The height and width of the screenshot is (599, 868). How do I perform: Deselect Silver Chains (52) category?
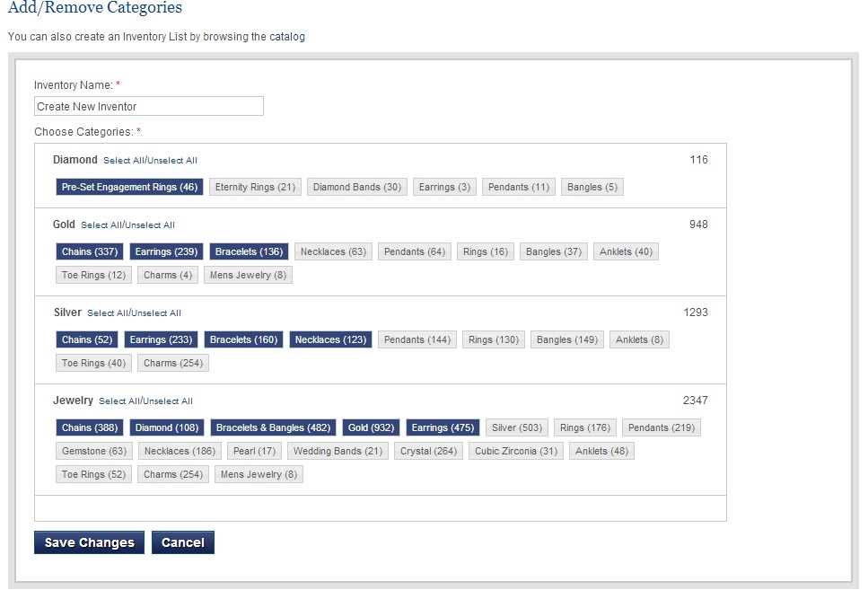point(87,340)
